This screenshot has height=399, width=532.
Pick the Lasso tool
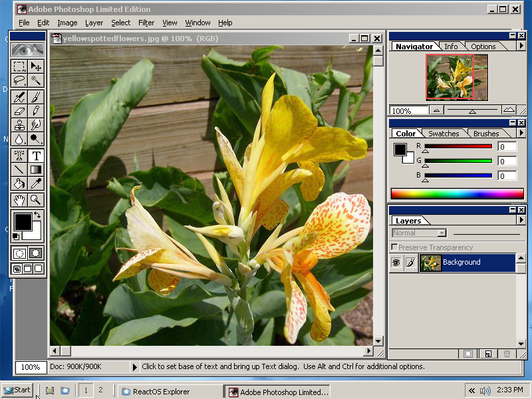click(19, 81)
